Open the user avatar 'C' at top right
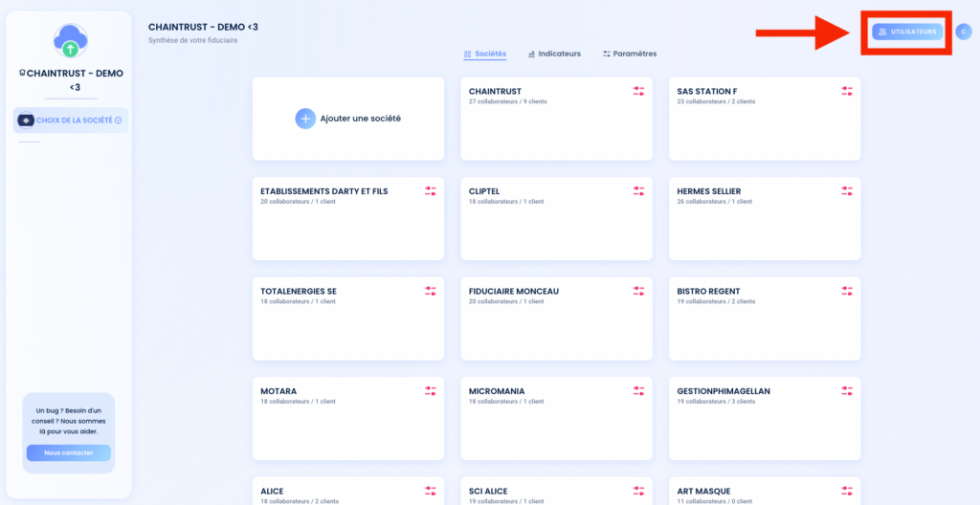The width and height of the screenshot is (980, 505). [x=964, y=32]
